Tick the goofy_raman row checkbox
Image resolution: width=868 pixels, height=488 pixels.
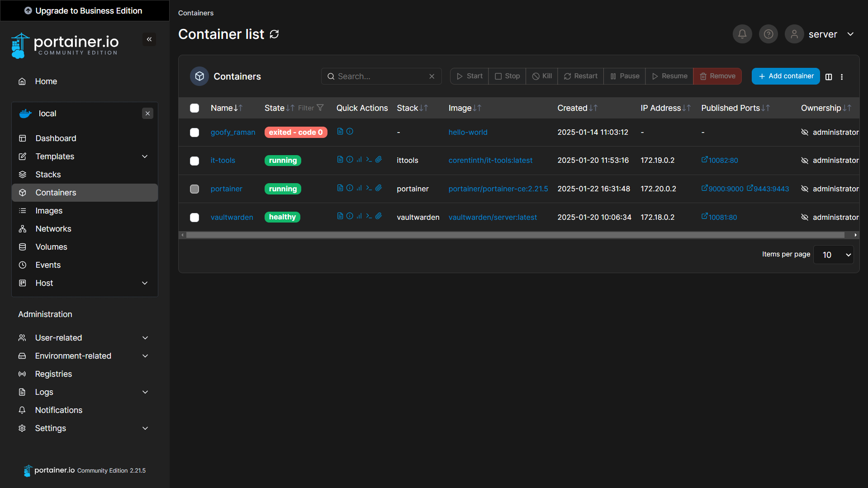194,133
